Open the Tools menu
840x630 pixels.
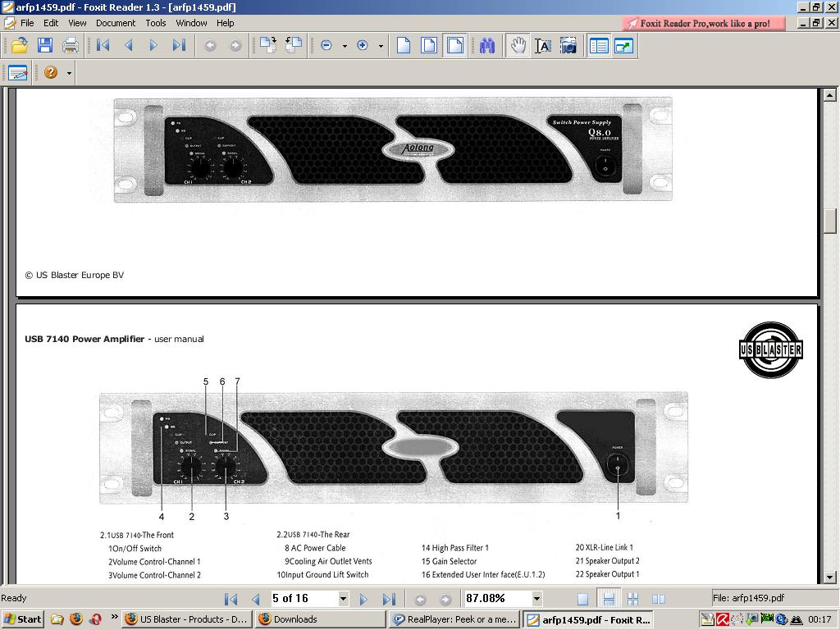(x=155, y=23)
